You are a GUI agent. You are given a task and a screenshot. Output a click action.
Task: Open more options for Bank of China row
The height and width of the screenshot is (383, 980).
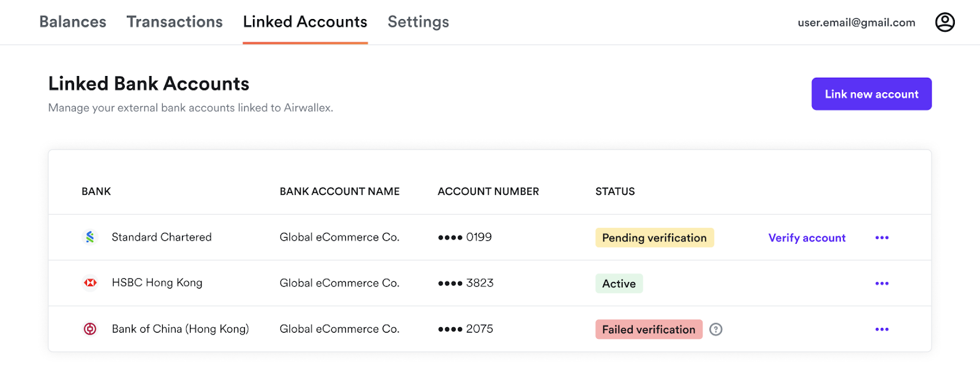[881, 330]
